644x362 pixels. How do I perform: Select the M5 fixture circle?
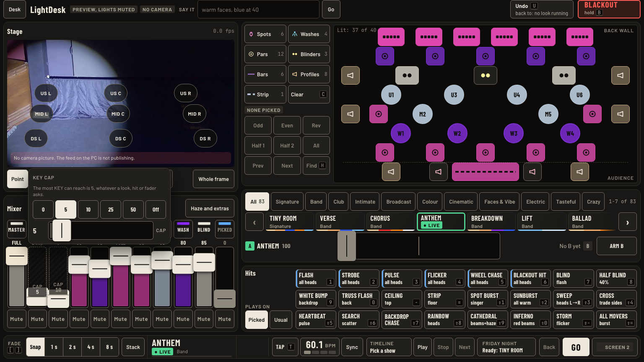point(548,114)
